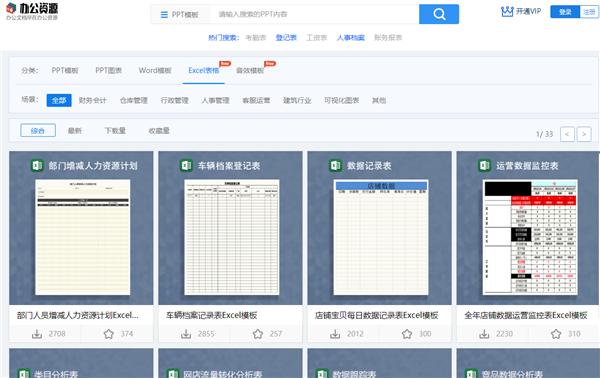
Task: Open title link 全年店铺数据运营监控表Excel模板
Action: (526, 315)
